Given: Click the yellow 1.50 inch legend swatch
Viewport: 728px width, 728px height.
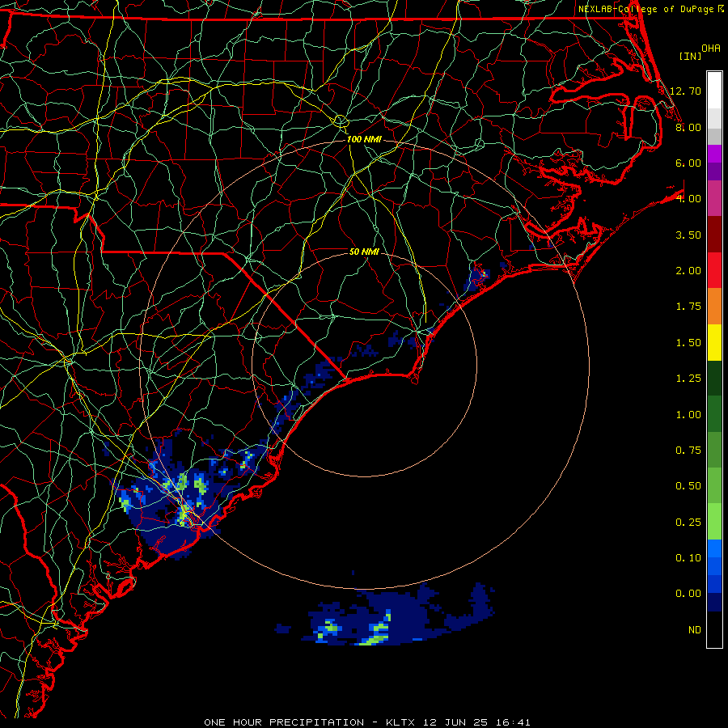Looking at the screenshot, I should click(714, 342).
